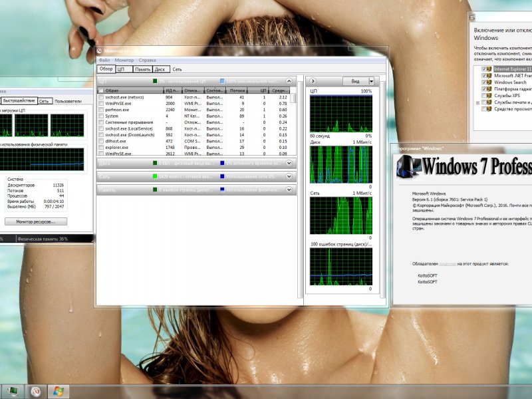Expand the Память section chevron
This screenshot has height=399, width=532.
pyautogui.click(x=289, y=190)
